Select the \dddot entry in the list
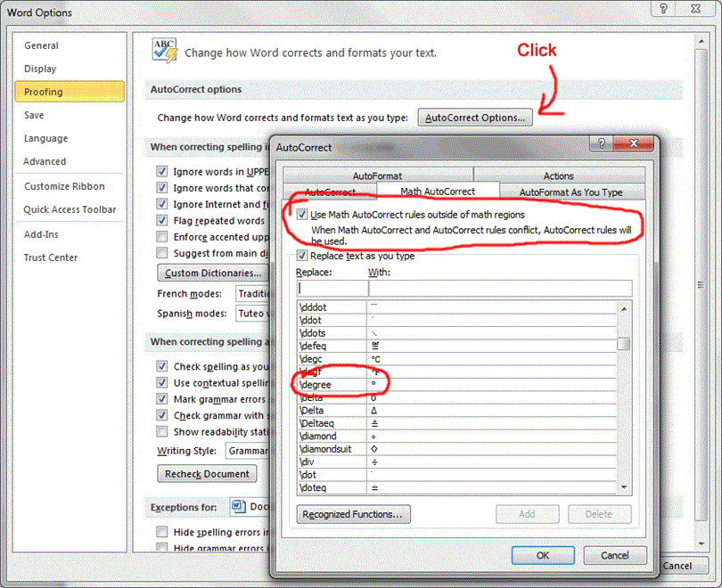The image size is (722, 588). click(456, 306)
